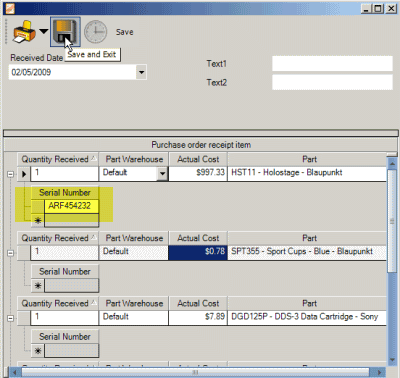Click the new serial number row under ARF454232
400x378 pixels.
[71, 220]
